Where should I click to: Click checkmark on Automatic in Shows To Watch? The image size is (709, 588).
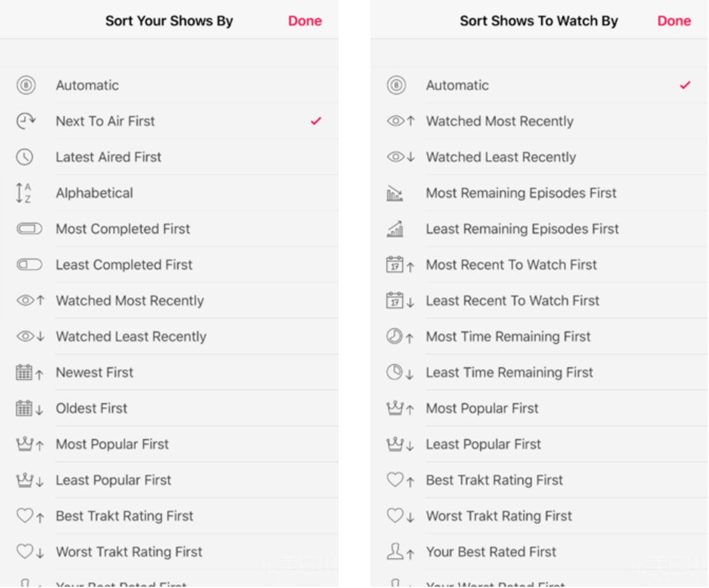[x=685, y=85]
